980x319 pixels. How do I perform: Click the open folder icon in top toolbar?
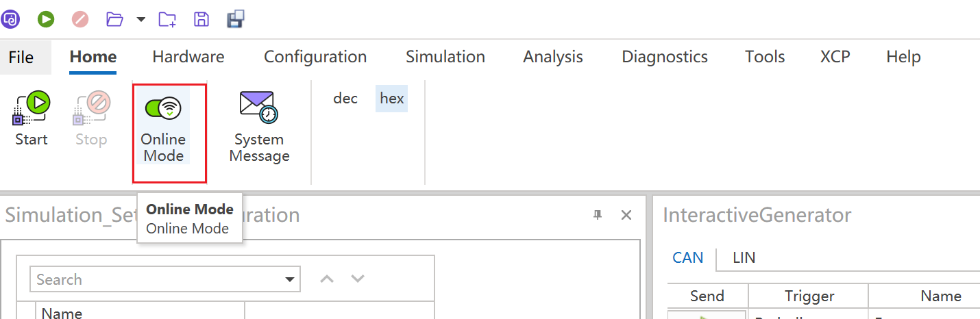coord(115,19)
